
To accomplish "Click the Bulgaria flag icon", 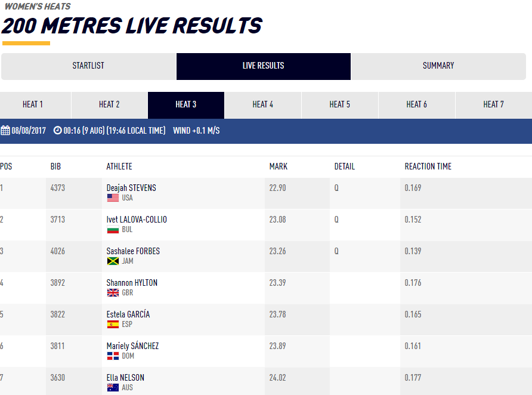I will click(113, 230).
